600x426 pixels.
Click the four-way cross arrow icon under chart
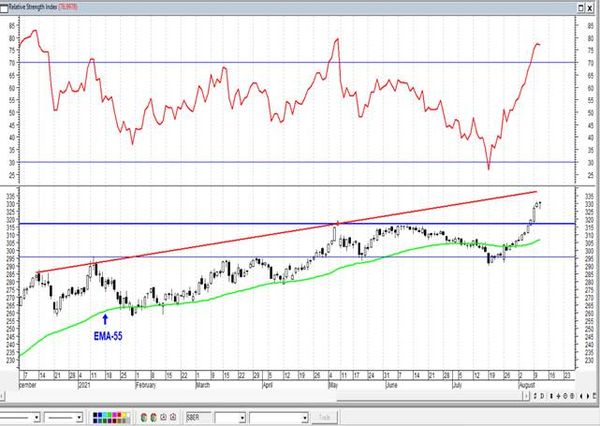point(559,396)
